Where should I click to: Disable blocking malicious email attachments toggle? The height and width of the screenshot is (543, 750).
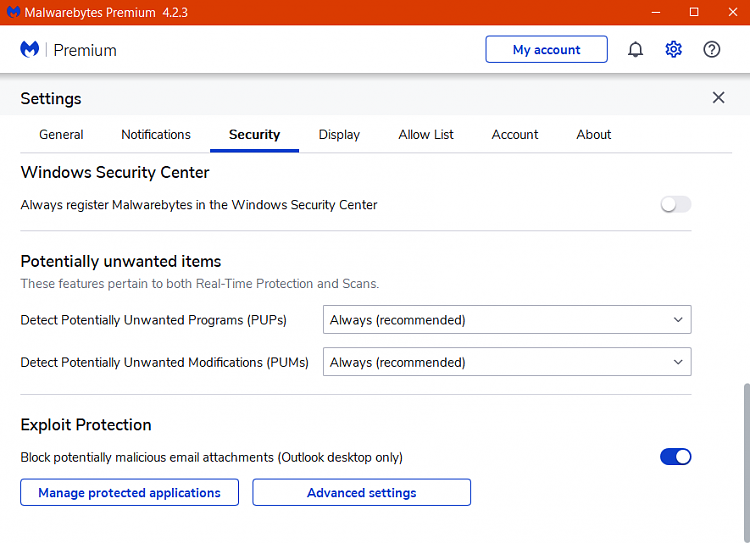point(676,457)
